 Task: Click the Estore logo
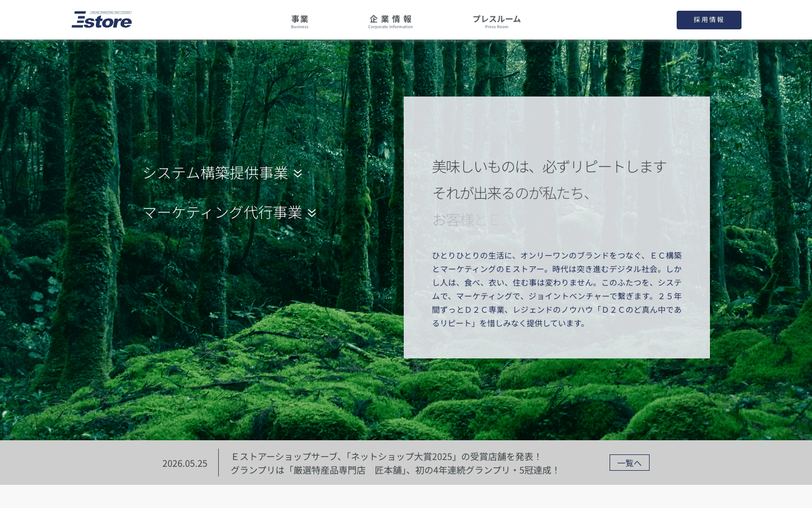click(x=101, y=20)
